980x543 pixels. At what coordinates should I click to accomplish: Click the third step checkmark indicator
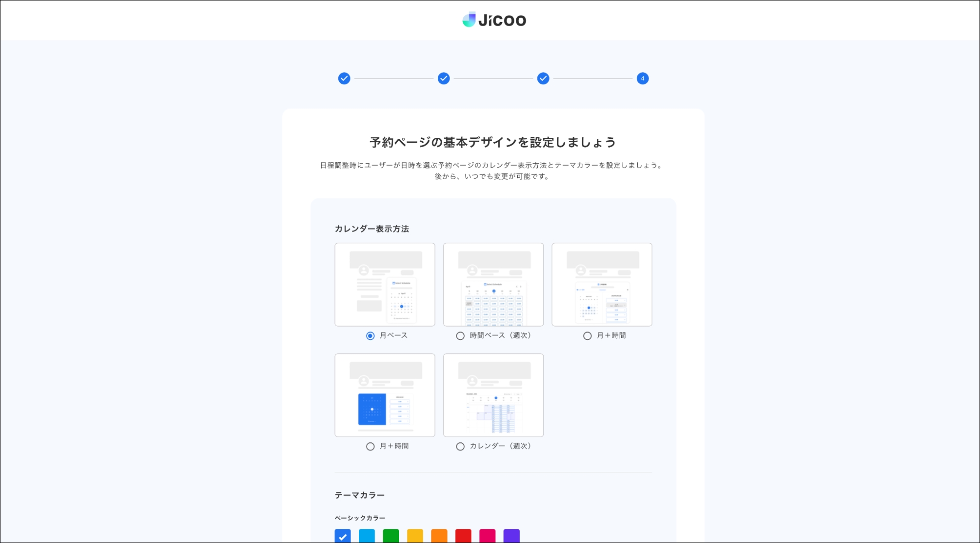(x=543, y=78)
